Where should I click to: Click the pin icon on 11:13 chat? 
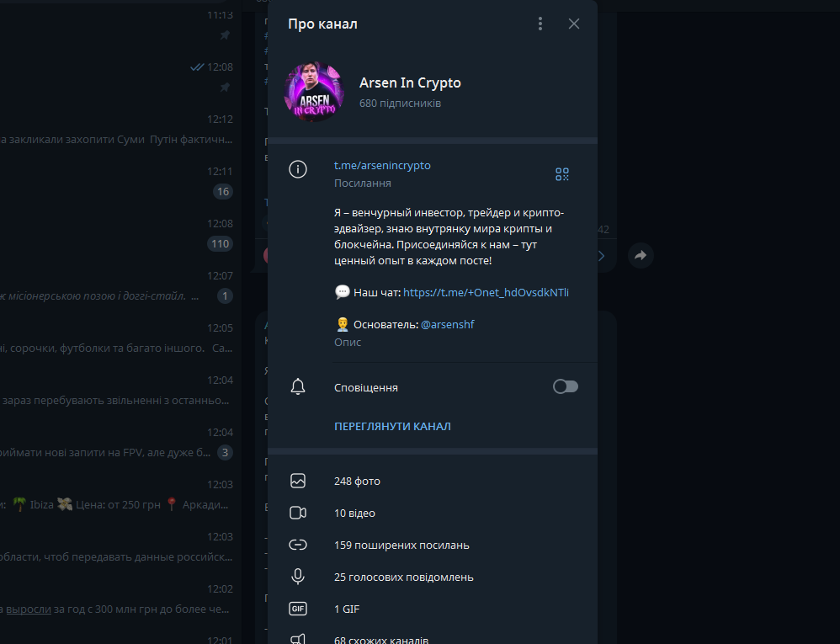225,35
